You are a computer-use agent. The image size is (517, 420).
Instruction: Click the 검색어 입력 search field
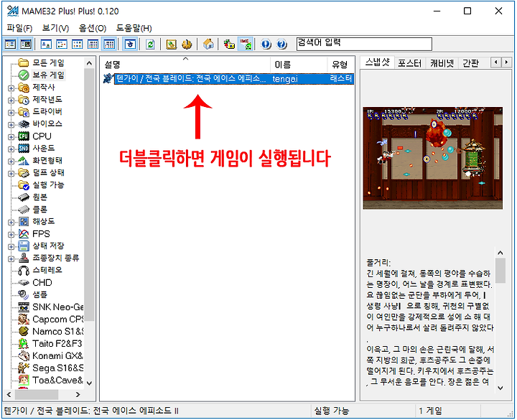click(x=364, y=44)
